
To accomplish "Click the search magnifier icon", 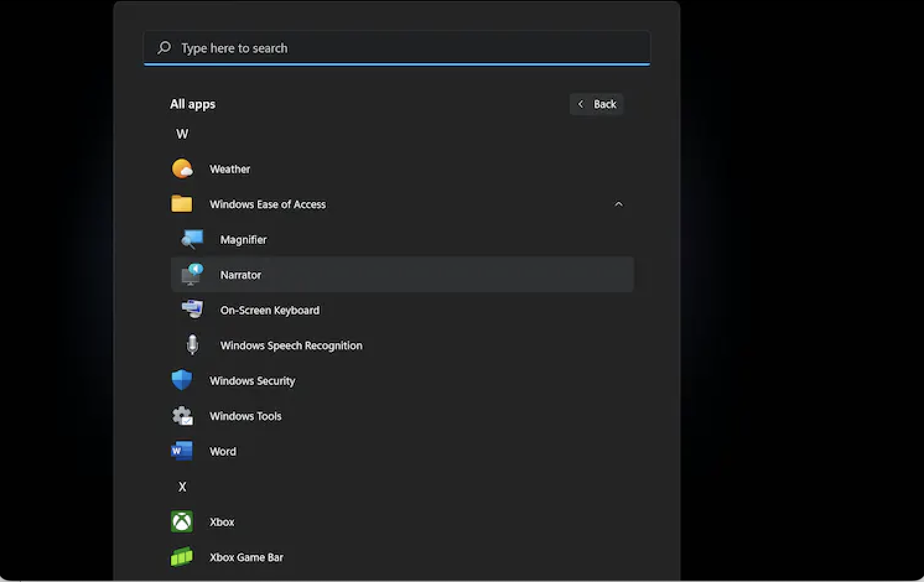I will coord(163,48).
